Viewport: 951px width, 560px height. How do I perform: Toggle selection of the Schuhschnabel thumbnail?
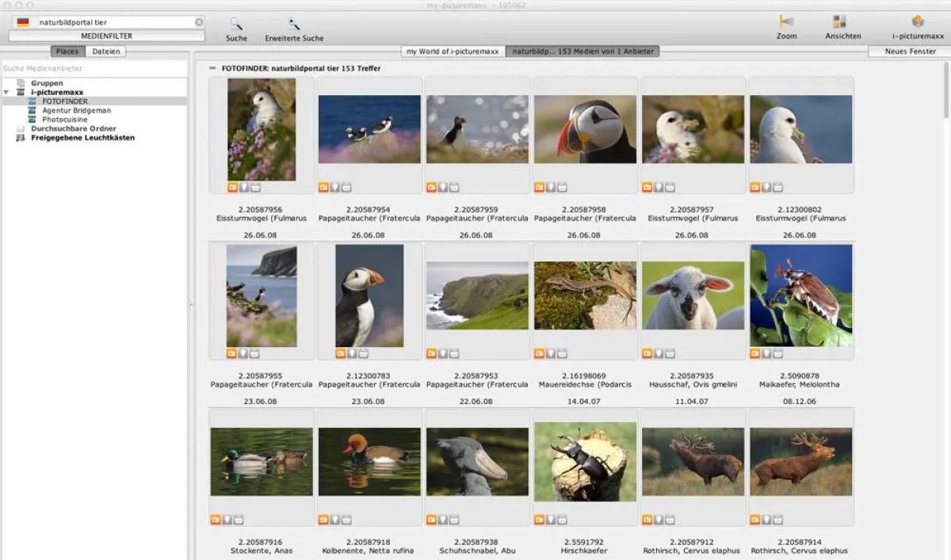(x=476, y=460)
